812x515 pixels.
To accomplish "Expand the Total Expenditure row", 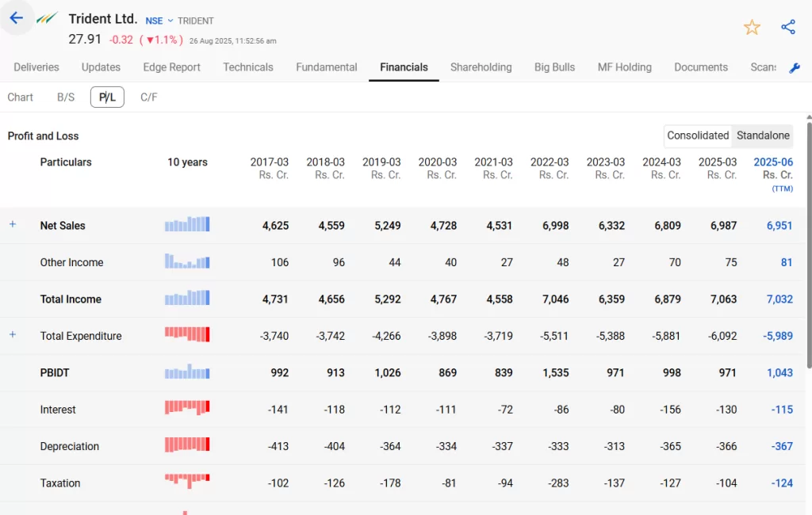I will click(13, 335).
